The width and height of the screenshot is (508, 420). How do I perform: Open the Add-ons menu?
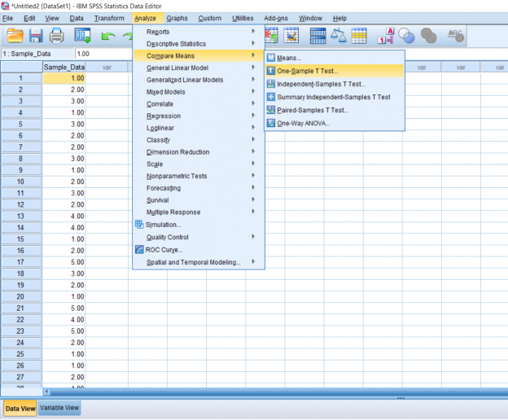coord(276,18)
